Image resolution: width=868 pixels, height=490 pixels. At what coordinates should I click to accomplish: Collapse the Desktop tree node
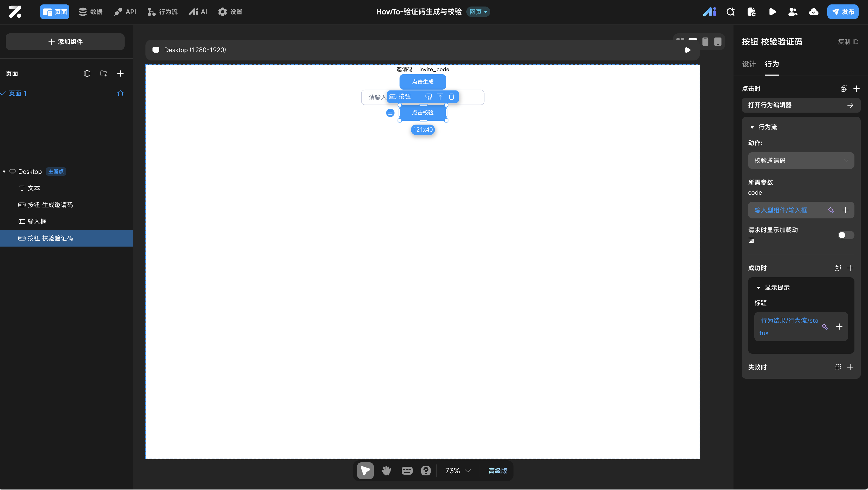[4, 171]
